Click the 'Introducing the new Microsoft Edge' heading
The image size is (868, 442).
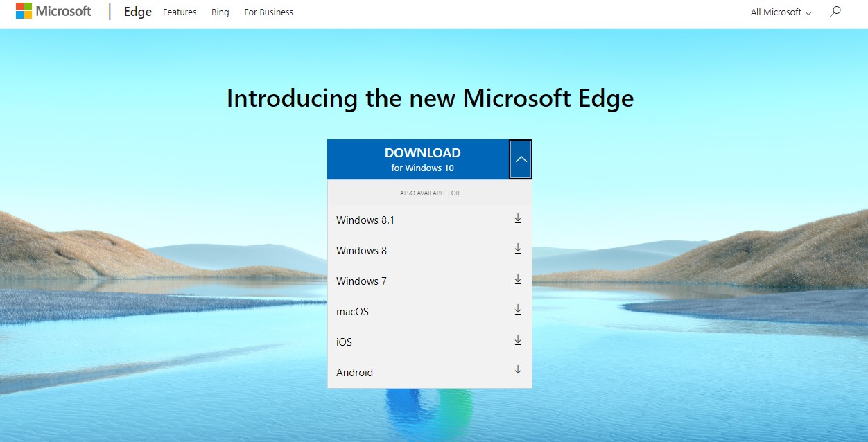[430, 98]
